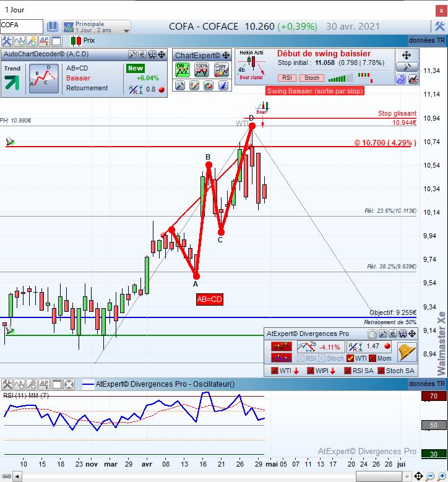The height and width of the screenshot is (482, 448).
Task: Click Divergences Pro screener/table icon
Action: pos(402,334)
